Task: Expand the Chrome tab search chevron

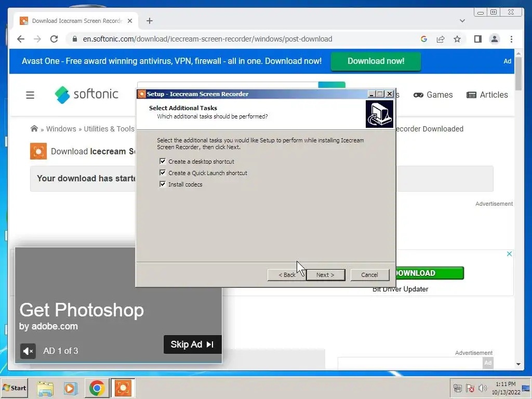Action: coord(462,21)
